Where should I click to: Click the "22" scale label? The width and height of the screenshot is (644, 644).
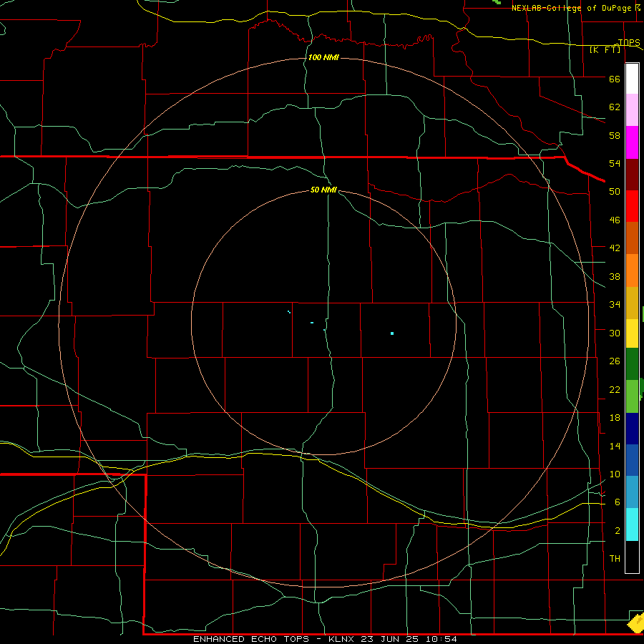coord(615,389)
